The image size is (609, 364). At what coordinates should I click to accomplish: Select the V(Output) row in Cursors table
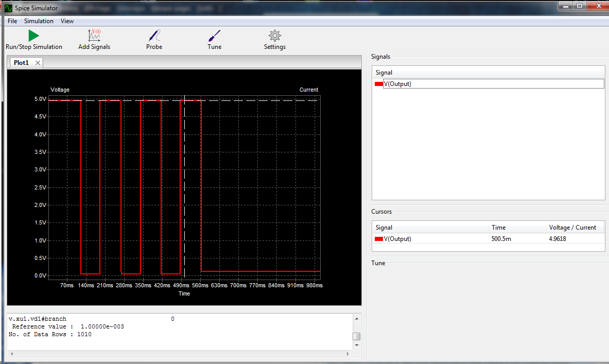[x=488, y=239]
